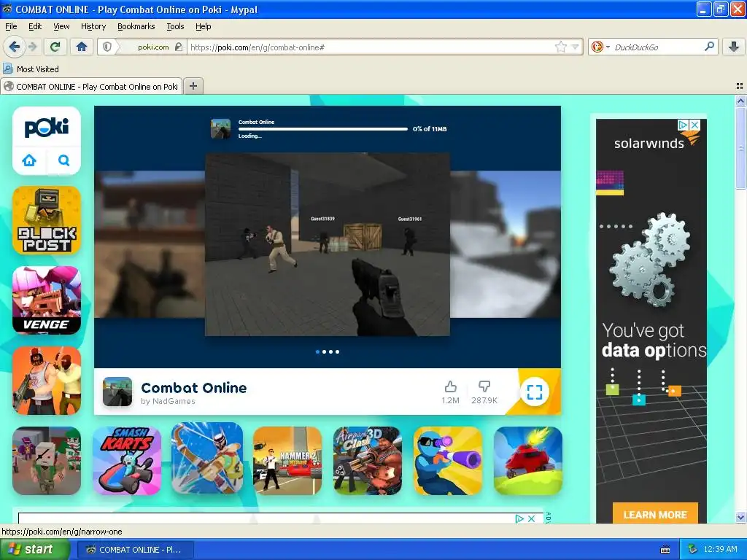The height and width of the screenshot is (560, 747).
Task: Go to the browser Home icon
Action: 82,47
